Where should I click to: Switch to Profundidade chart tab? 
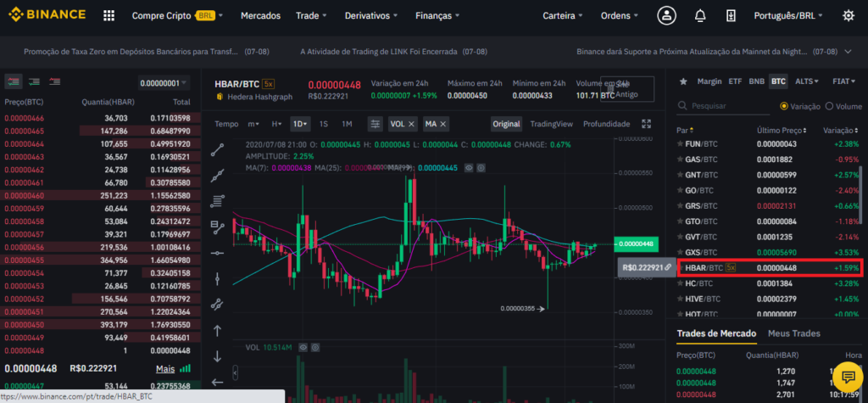pos(606,124)
